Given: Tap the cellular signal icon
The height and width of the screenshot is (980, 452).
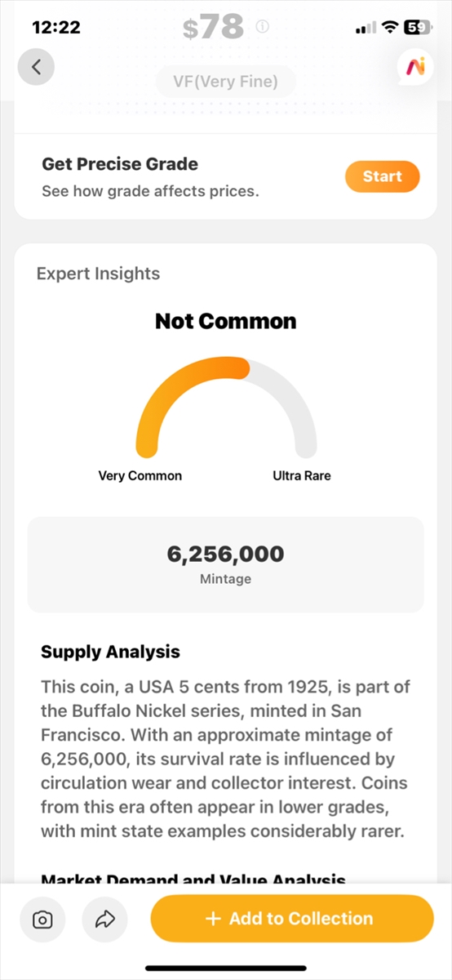Looking at the screenshot, I should (x=364, y=28).
